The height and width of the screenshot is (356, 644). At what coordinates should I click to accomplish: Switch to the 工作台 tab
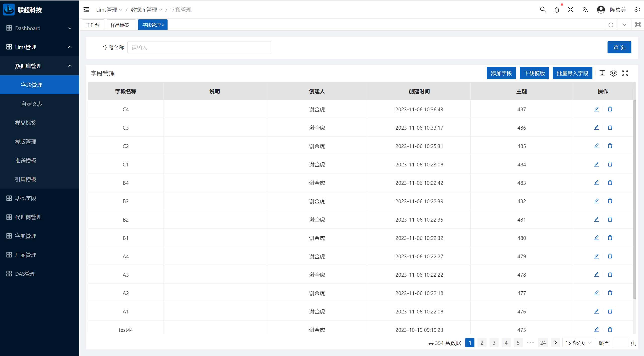[x=93, y=25]
